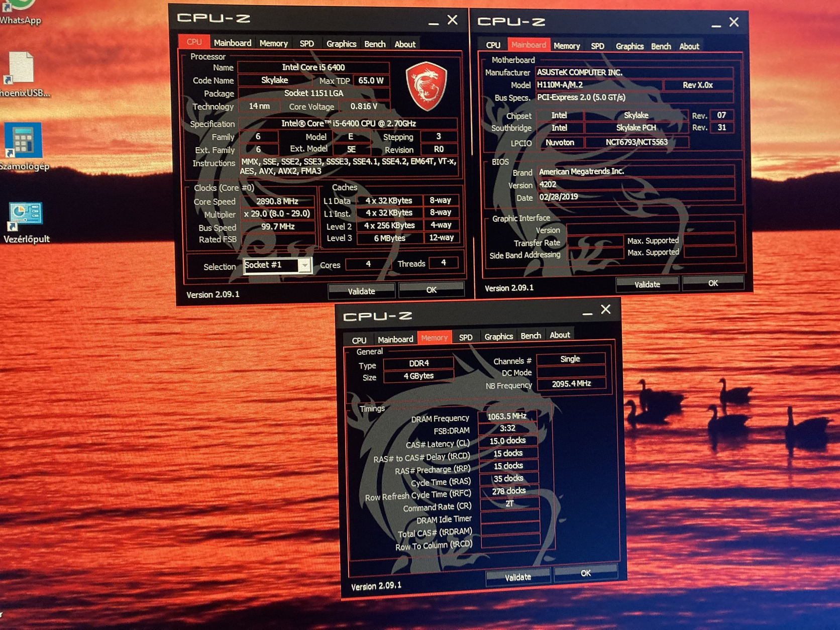Viewport: 840px width, 630px height.
Task: Open Memory tab in the CPU window
Action: [273, 44]
